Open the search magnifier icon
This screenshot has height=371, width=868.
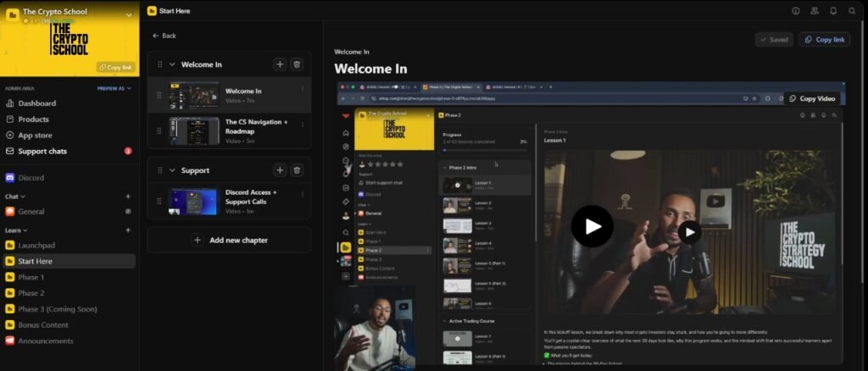click(852, 11)
